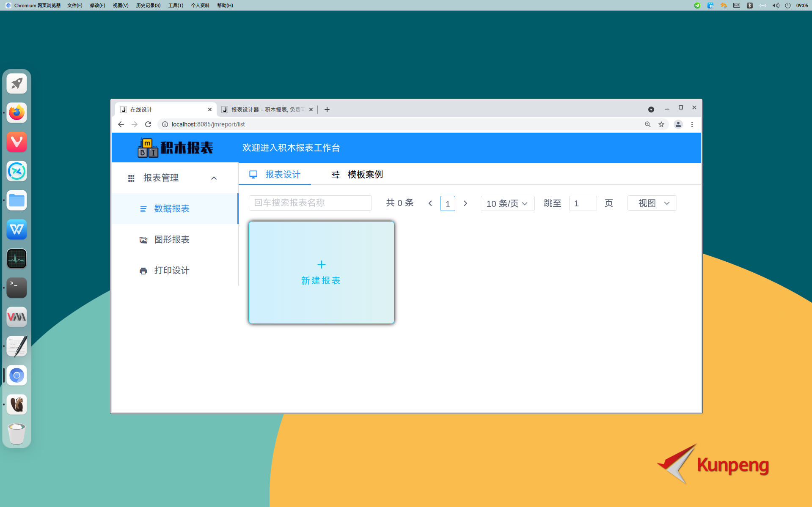Screen dimensions: 812x507
Task: Click the 回车搜索报表名称 search field
Action: [x=310, y=203]
